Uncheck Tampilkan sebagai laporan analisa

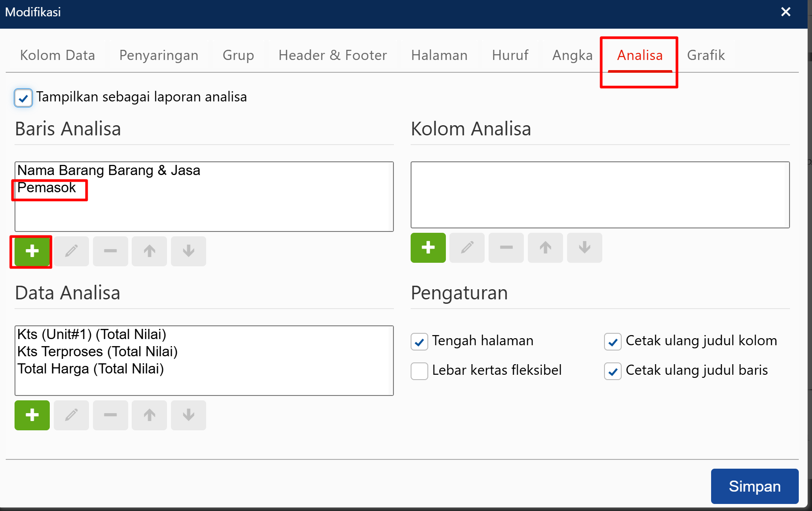(23, 98)
